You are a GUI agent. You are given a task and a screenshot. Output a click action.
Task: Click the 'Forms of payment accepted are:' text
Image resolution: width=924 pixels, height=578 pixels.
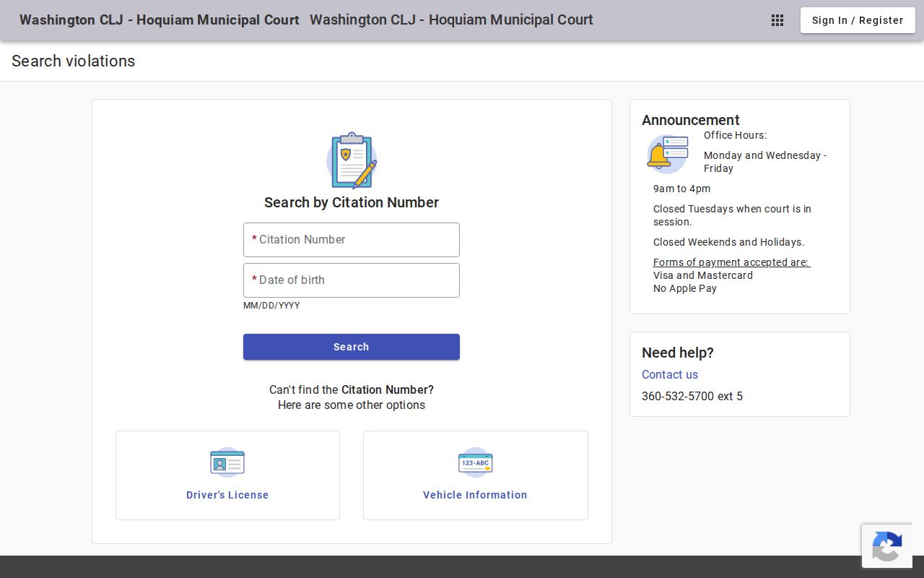click(732, 262)
